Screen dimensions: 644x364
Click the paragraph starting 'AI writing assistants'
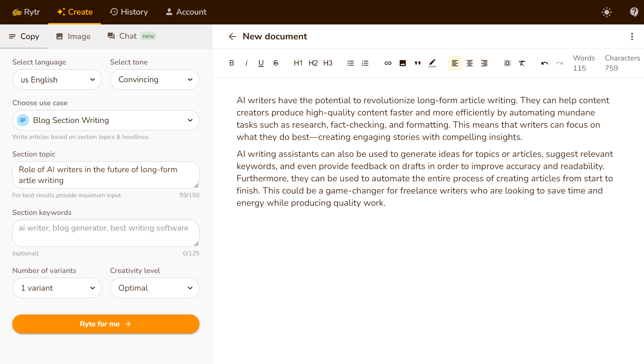point(425,178)
